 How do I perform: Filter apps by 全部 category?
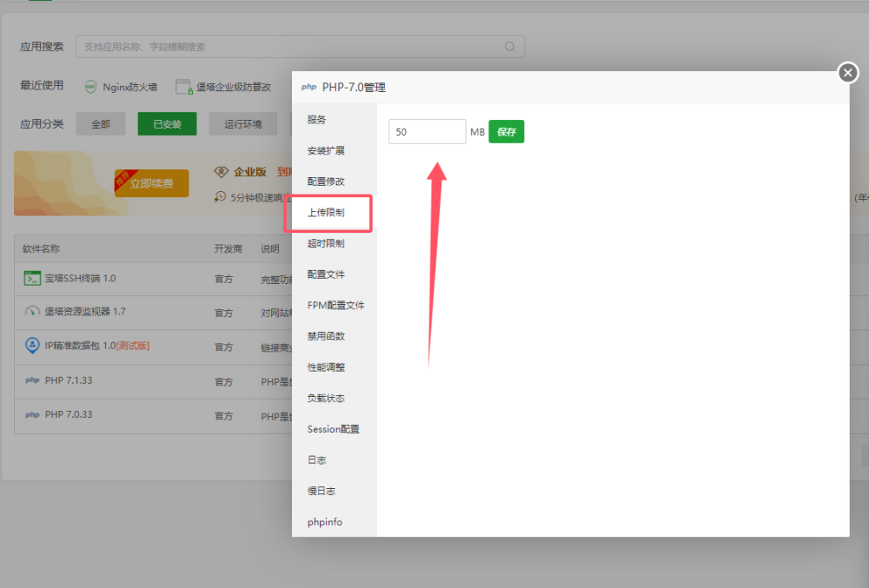click(100, 124)
